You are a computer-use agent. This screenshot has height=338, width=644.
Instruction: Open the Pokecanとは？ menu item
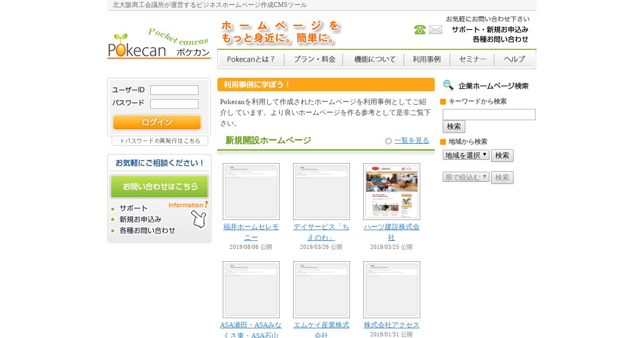click(x=251, y=60)
